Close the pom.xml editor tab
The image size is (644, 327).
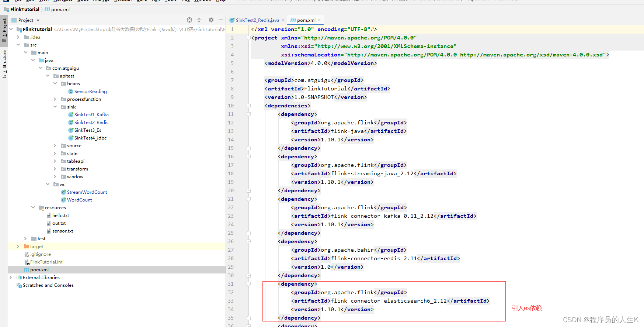319,20
